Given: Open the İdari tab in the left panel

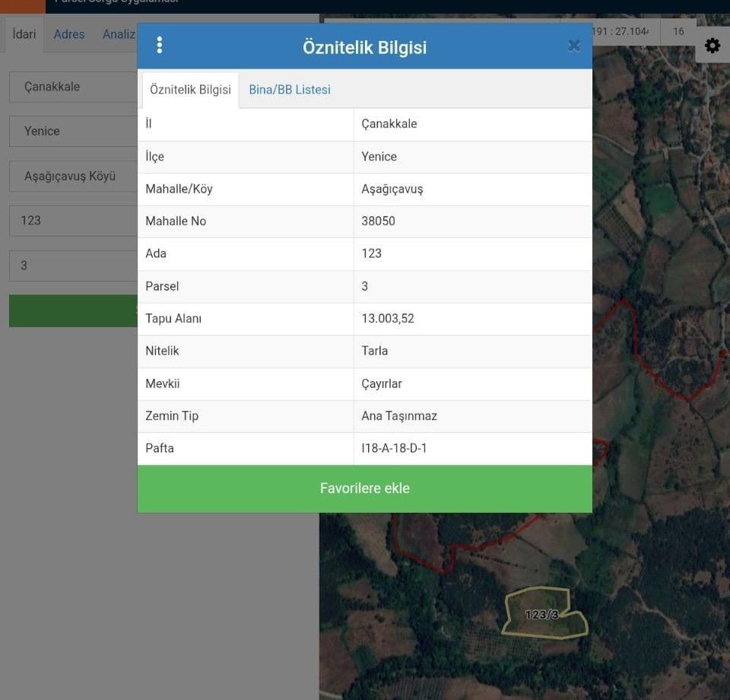Looking at the screenshot, I should [24, 34].
